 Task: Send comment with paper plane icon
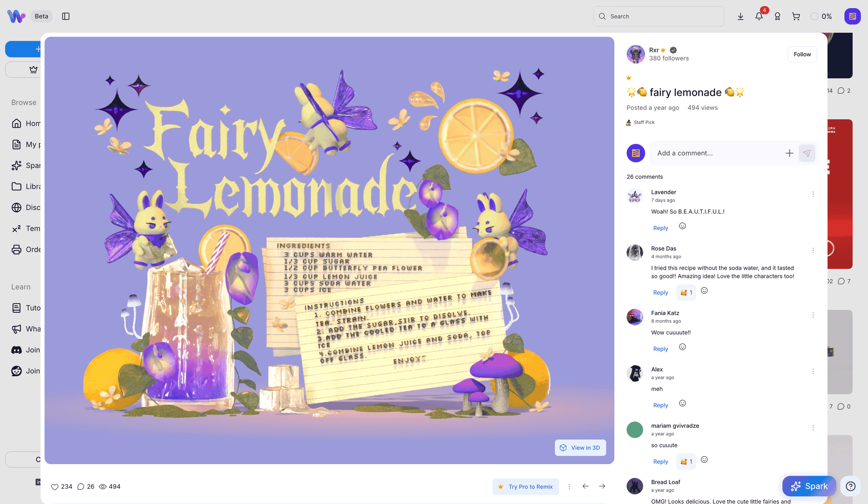[807, 153]
